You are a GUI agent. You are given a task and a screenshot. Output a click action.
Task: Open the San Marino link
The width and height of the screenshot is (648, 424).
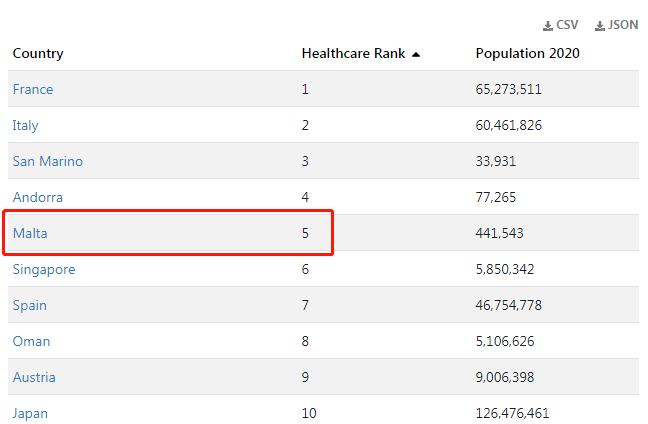tap(48, 161)
